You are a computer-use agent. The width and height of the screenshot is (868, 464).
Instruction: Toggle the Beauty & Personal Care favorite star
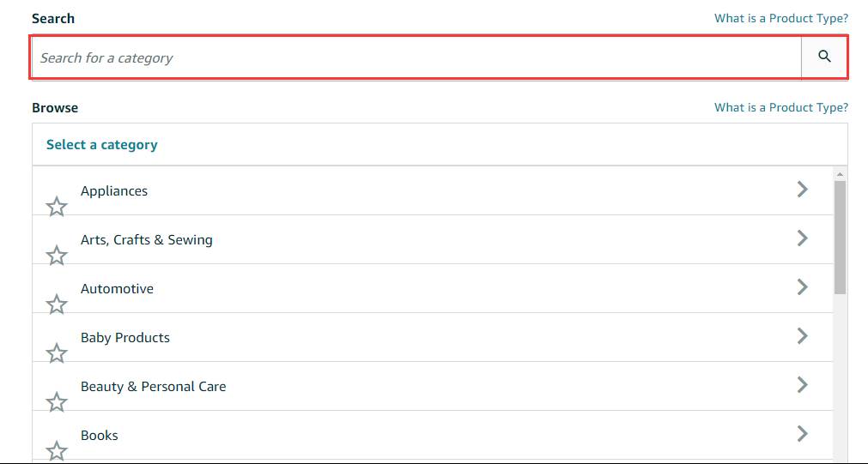point(57,402)
